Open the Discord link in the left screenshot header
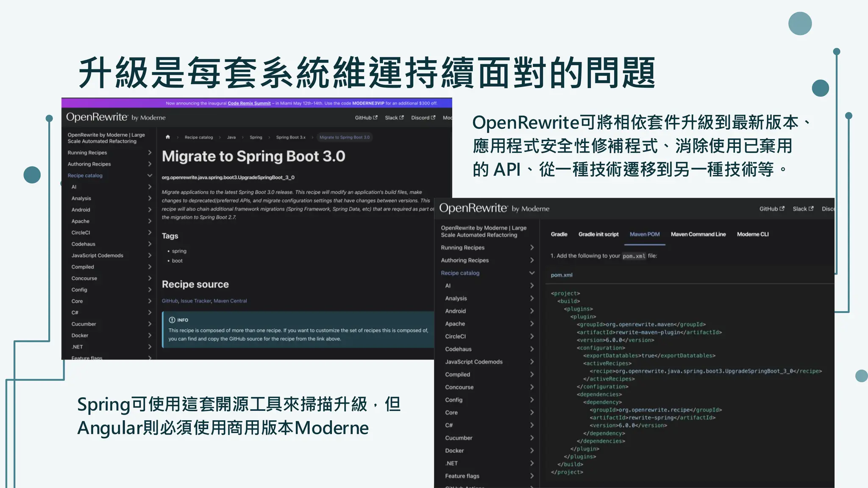 (x=423, y=118)
